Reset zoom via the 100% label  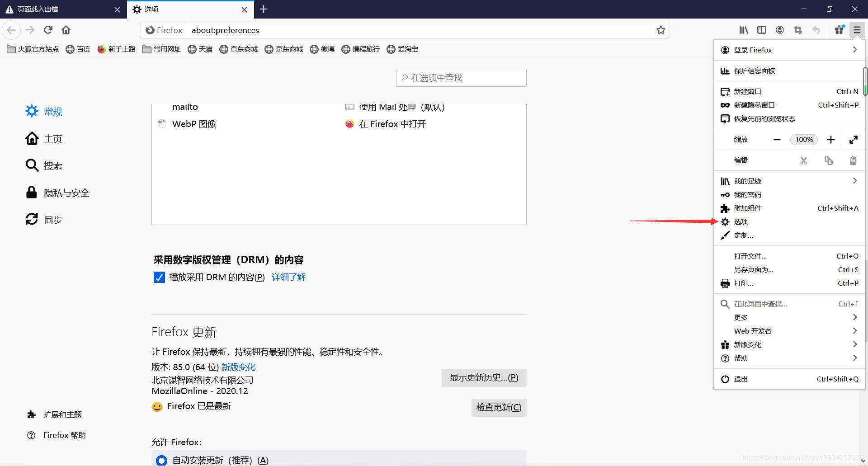click(x=804, y=140)
